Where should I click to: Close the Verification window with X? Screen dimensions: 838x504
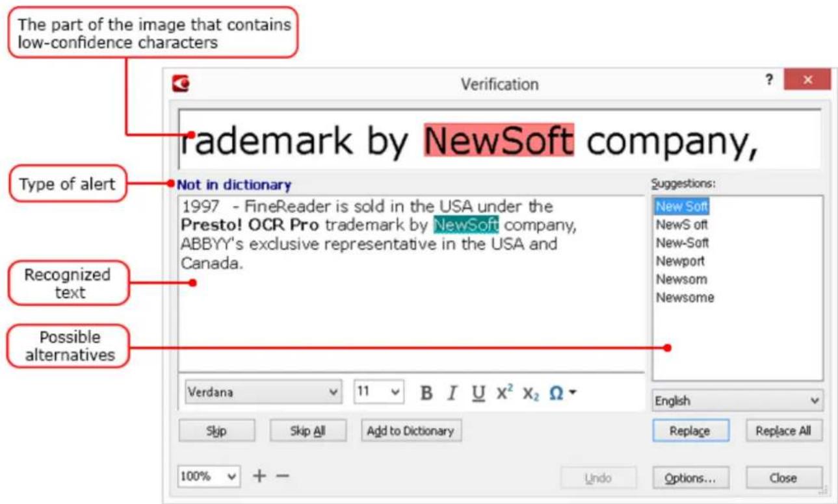point(807,80)
